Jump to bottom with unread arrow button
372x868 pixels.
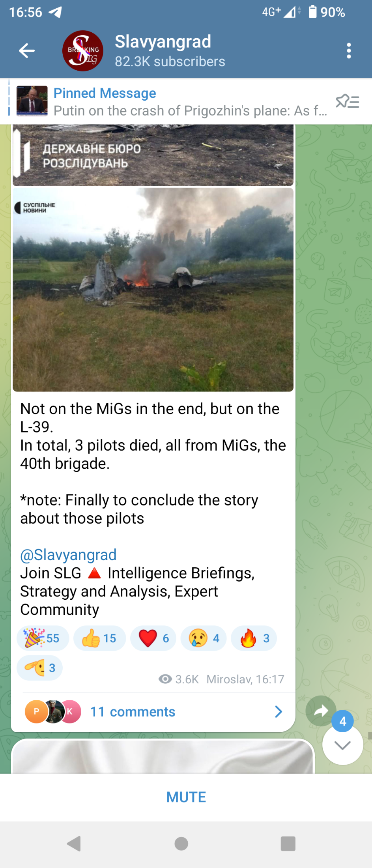342,744
